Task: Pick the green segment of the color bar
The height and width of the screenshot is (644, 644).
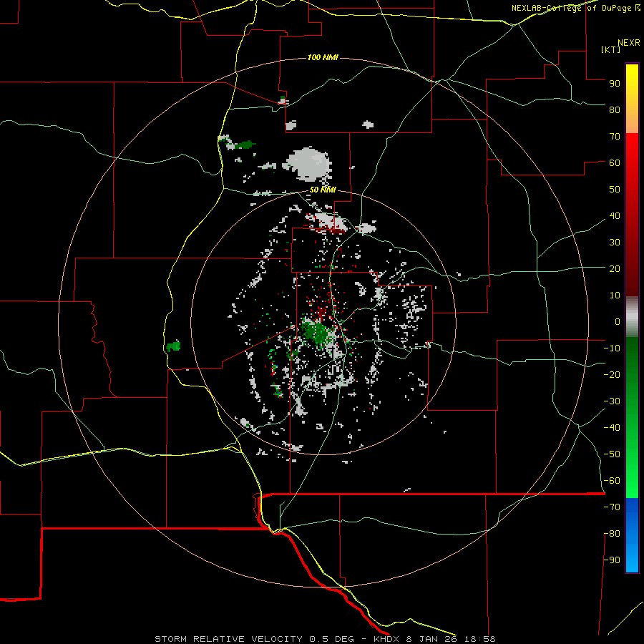Action: point(632,418)
